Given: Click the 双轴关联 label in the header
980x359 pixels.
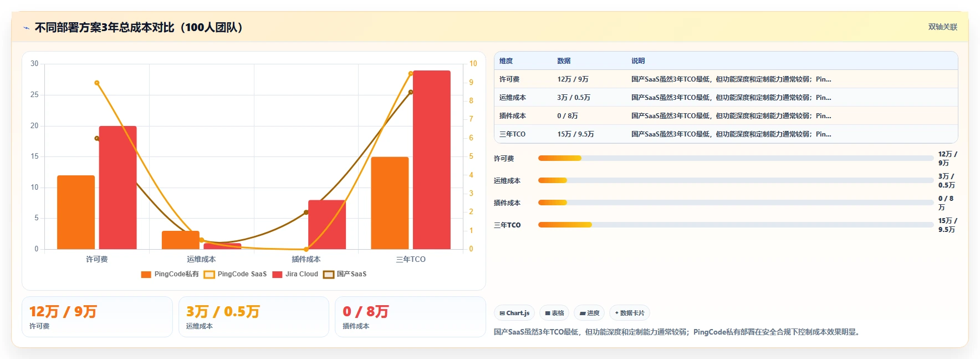Looking at the screenshot, I should click(x=942, y=27).
